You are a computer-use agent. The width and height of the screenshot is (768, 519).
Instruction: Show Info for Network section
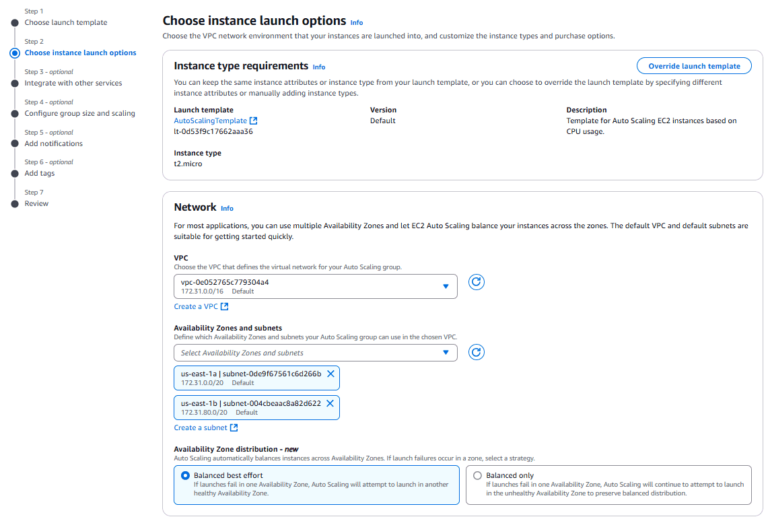click(227, 209)
